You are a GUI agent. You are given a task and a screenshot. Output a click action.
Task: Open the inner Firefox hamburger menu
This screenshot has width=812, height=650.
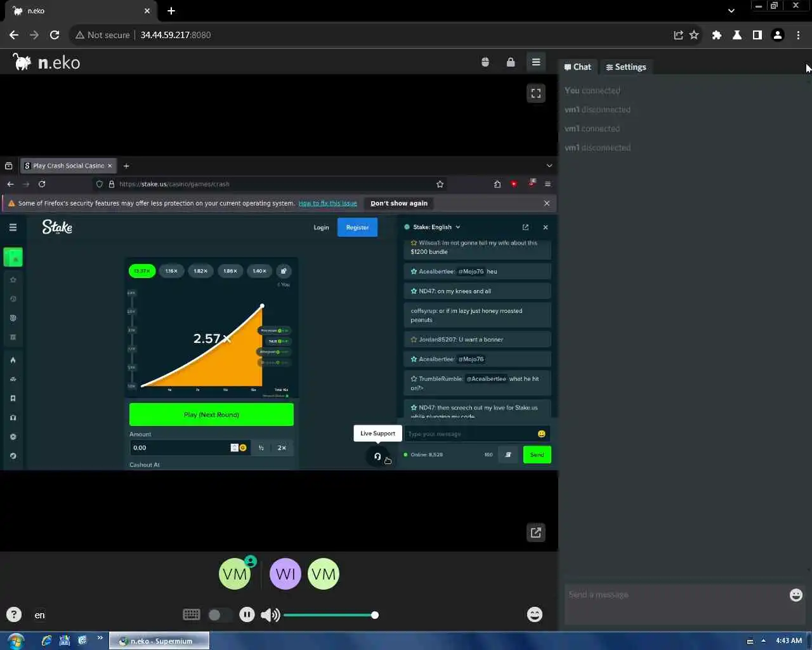[547, 184]
